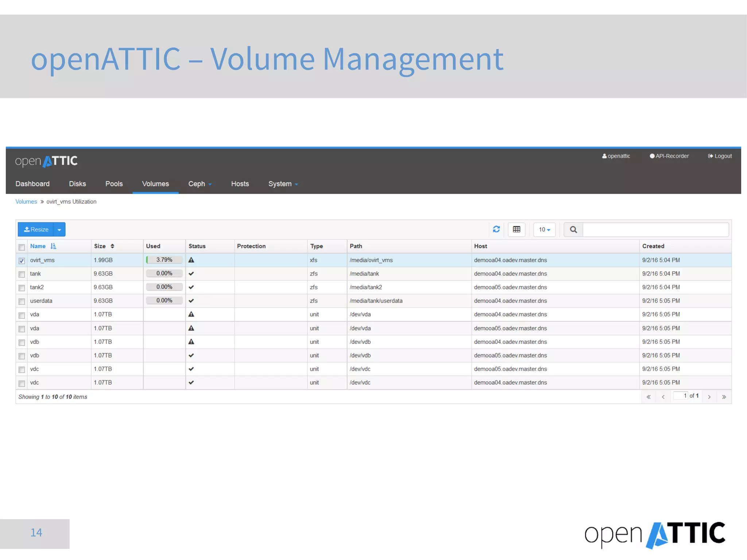Click the openATTIC logo in navbar

[46, 161]
